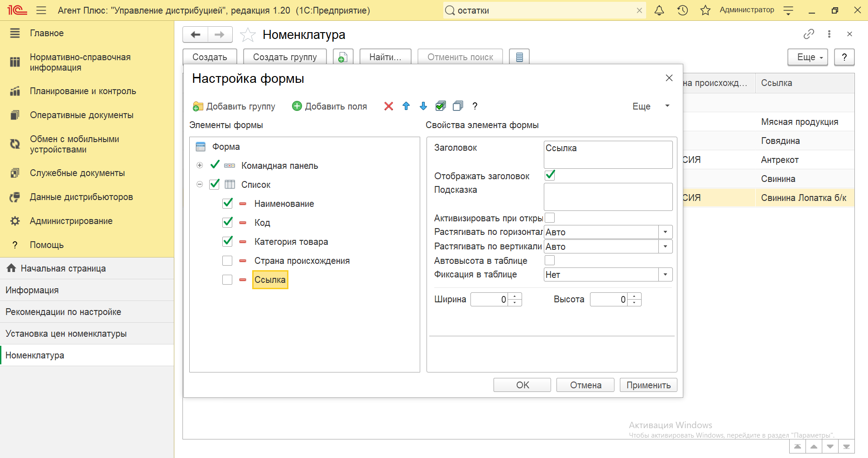Move element down blue arrow
868x458 pixels.
click(x=423, y=106)
